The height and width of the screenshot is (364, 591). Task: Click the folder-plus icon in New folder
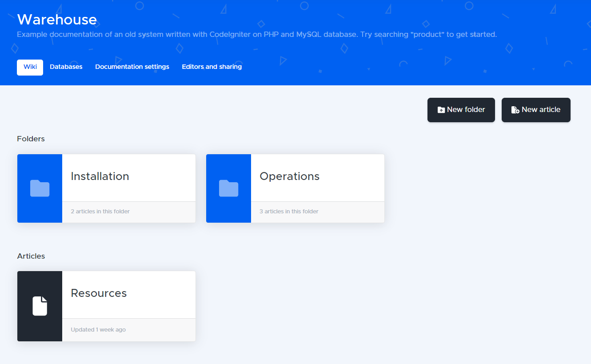coord(441,110)
